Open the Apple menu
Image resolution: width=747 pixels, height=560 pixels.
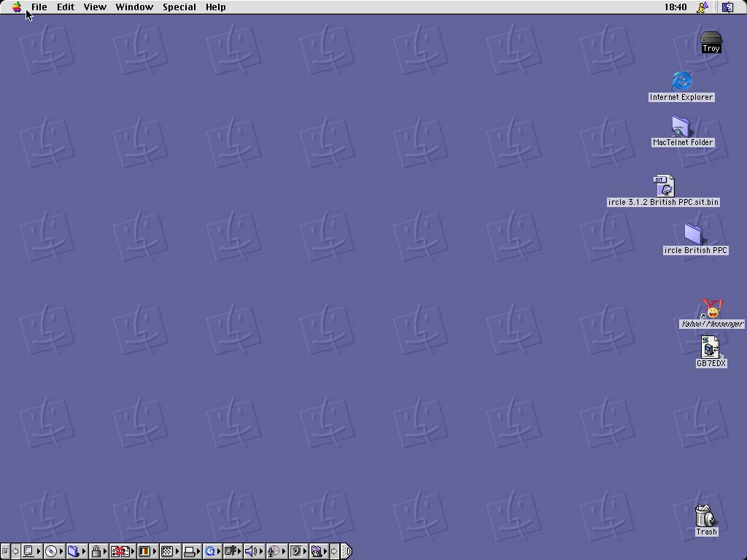[17, 7]
